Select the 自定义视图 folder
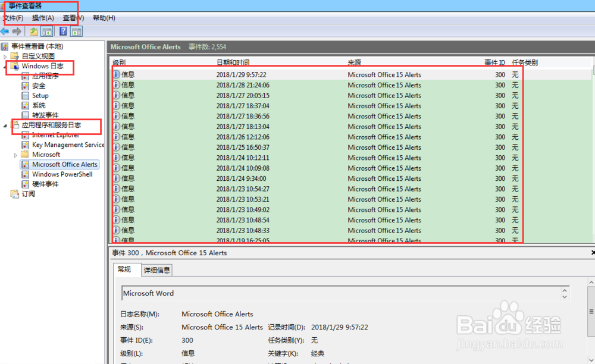595x364 pixels. coord(38,56)
